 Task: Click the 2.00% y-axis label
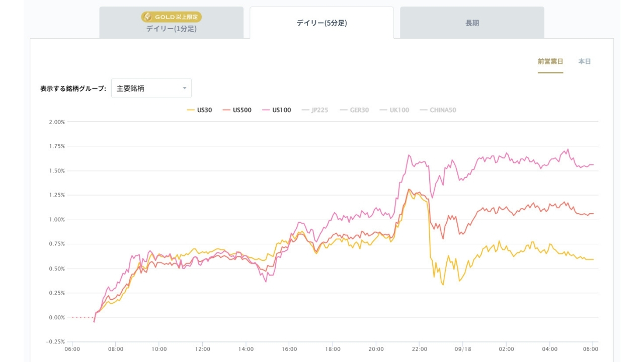[57, 122]
